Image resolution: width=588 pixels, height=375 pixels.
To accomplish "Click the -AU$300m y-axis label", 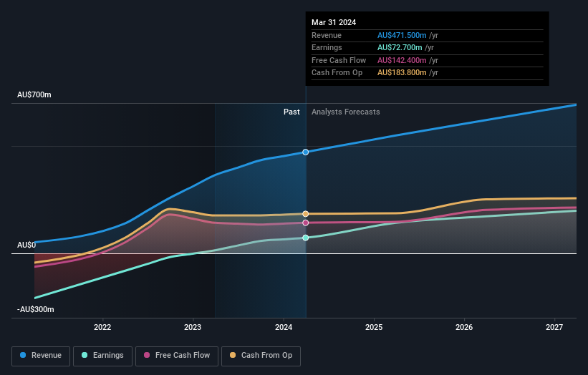I will tap(36, 309).
